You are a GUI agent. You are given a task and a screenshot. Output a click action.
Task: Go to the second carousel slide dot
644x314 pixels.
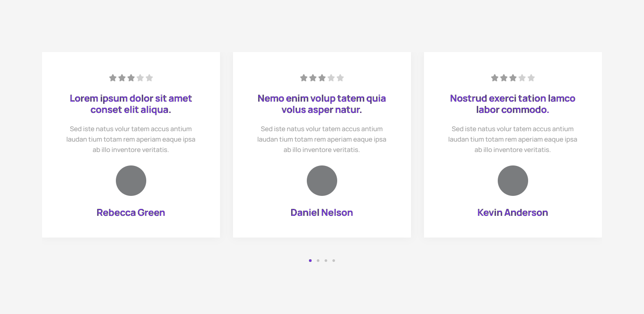[x=318, y=261]
